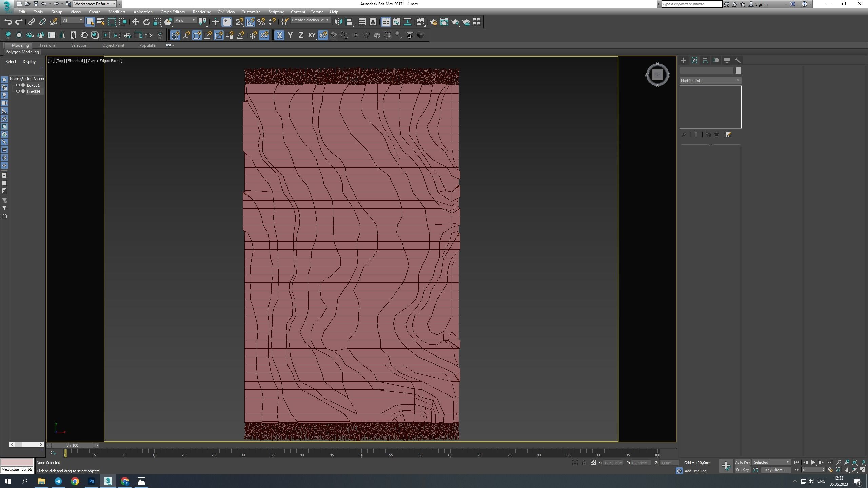Viewport: 868px width, 488px height.
Task: Click the Mirror tool icon
Action: [338, 22]
